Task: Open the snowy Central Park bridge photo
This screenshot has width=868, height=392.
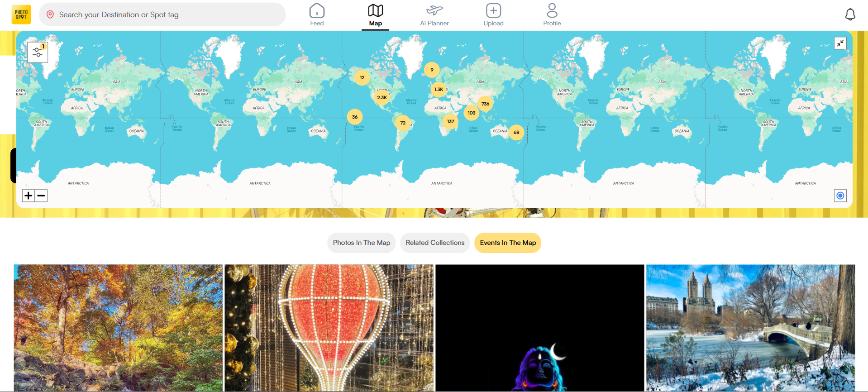Action: [x=750, y=328]
